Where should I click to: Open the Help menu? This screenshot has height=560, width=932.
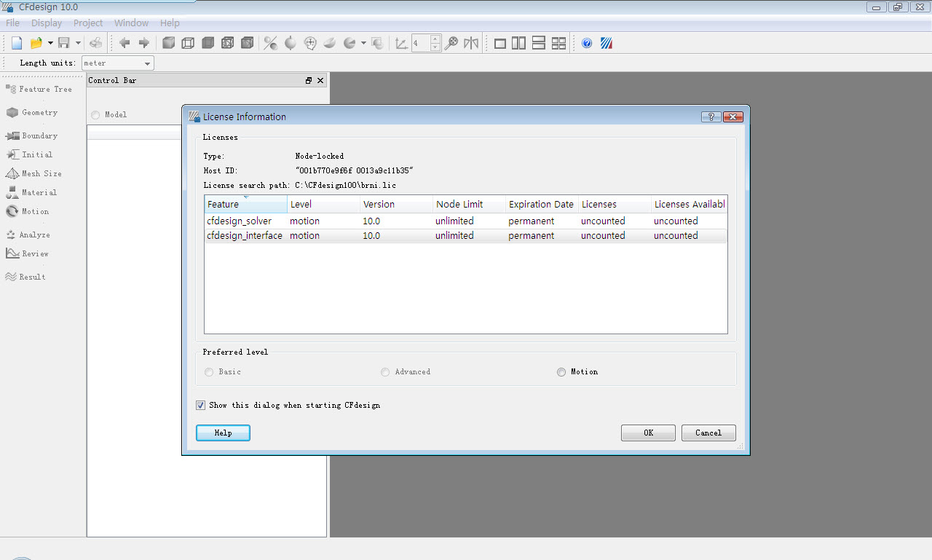170,23
